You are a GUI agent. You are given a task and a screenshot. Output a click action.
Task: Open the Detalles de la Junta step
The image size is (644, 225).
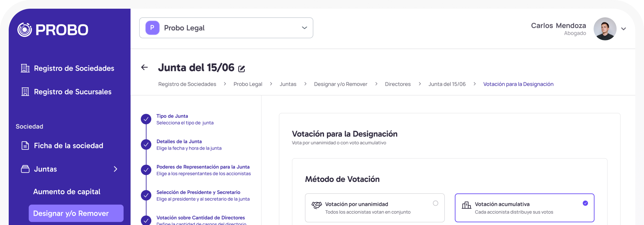pos(189,144)
